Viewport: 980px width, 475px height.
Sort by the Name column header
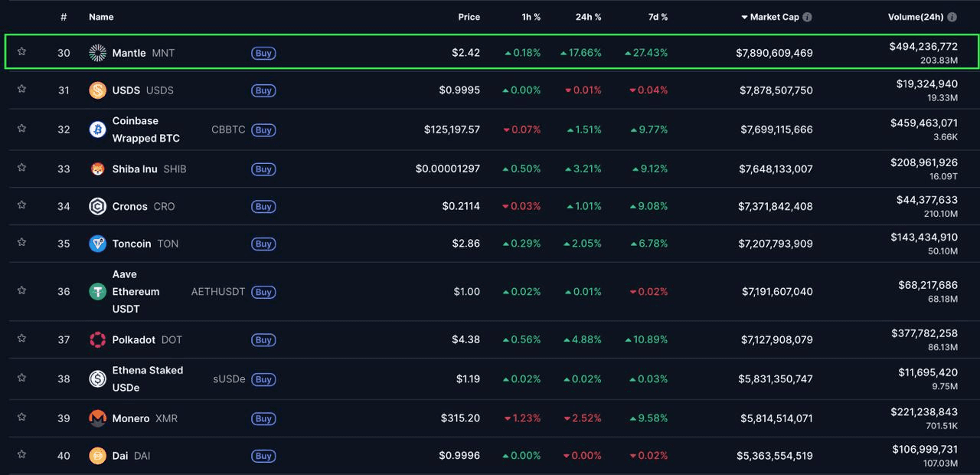tap(101, 17)
